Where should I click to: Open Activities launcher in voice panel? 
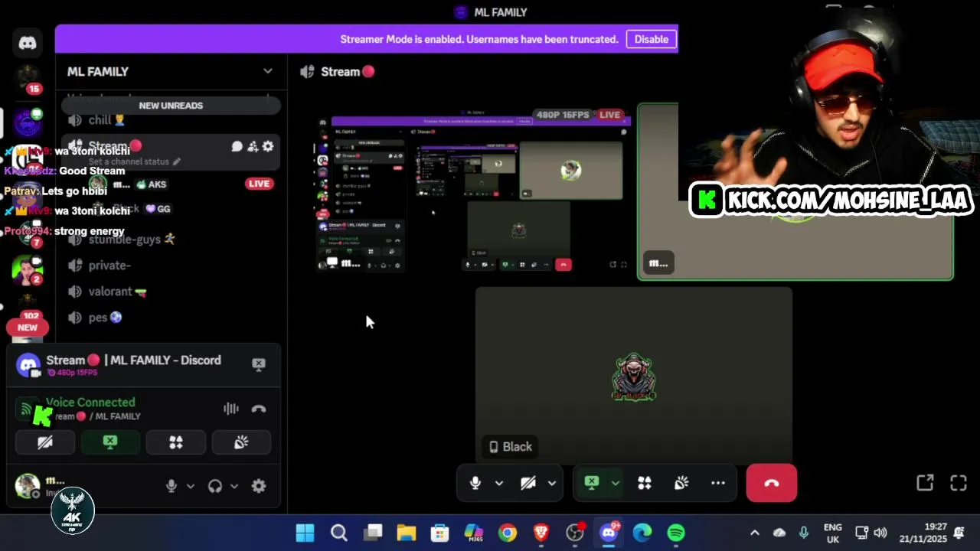pyautogui.click(x=176, y=442)
